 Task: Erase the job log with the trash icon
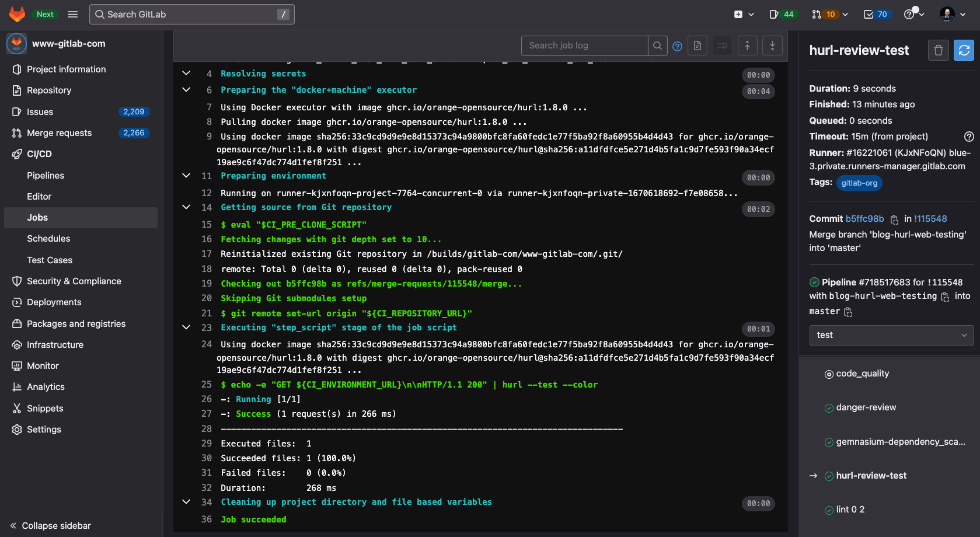tap(938, 50)
